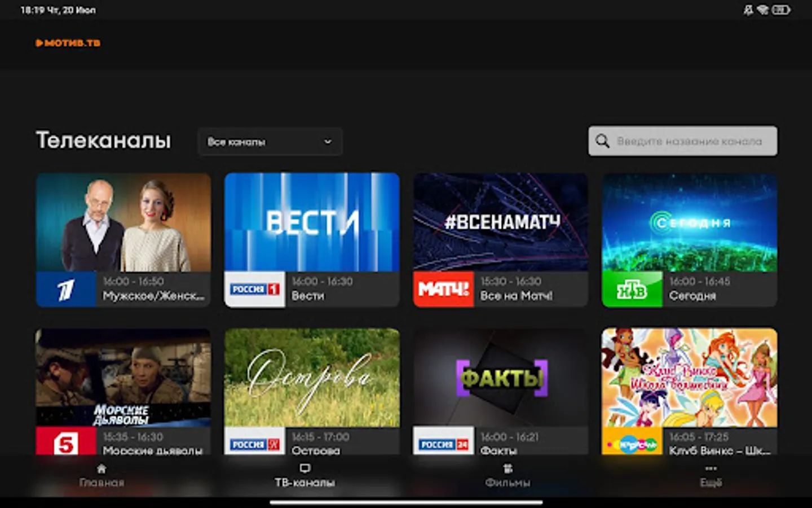Click the home icon in bottom navigation

coord(101,468)
